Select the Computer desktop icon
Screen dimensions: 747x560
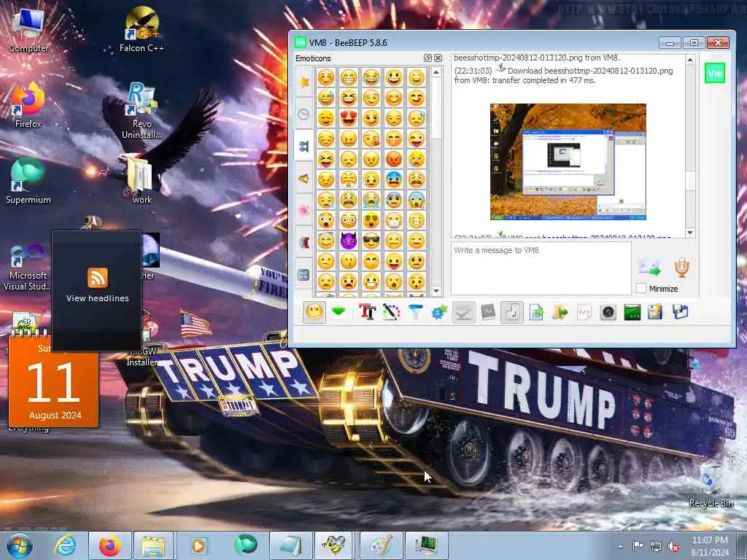click(x=28, y=29)
